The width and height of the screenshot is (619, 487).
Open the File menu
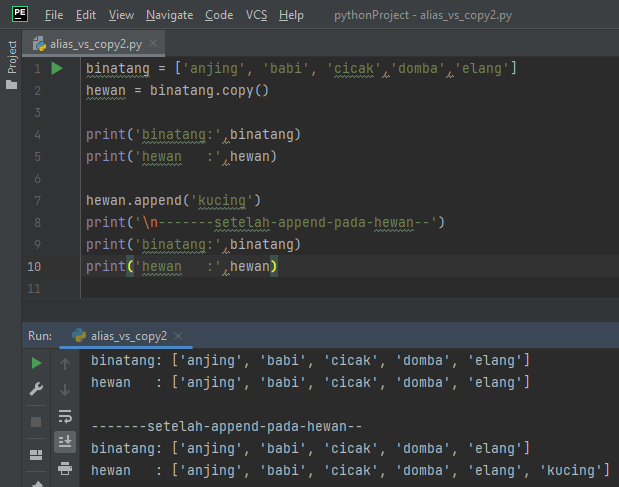pyautogui.click(x=54, y=15)
